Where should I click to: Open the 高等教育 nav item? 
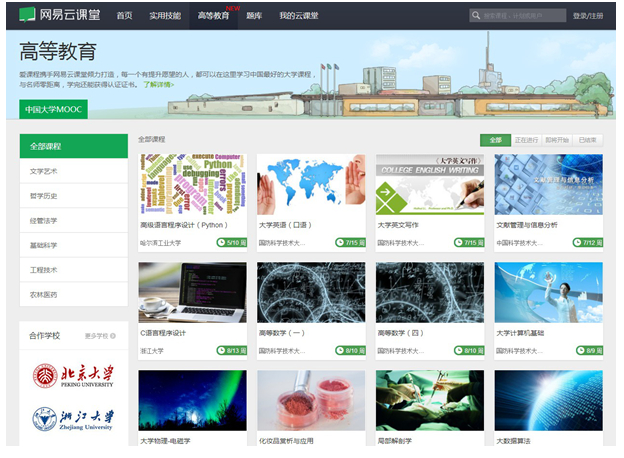click(x=213, y=16)
